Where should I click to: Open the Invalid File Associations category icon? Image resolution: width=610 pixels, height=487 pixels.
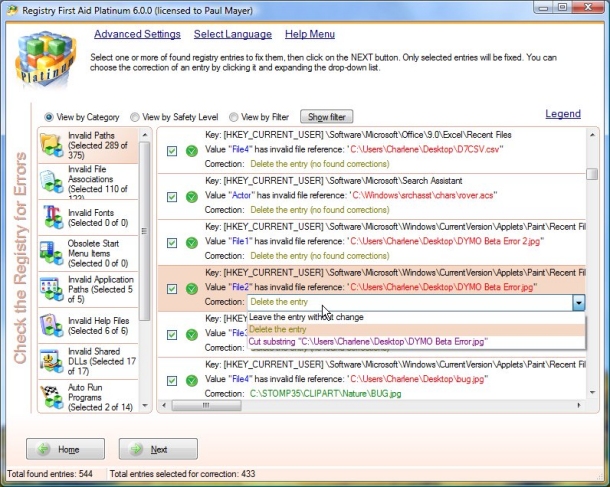(51, 182)
